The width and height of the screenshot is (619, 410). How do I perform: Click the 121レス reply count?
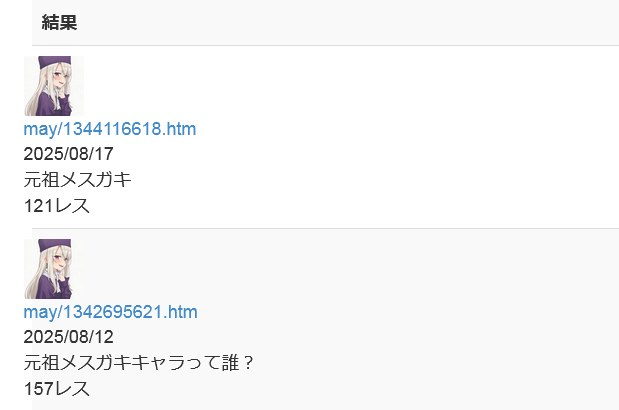[57, 206]
